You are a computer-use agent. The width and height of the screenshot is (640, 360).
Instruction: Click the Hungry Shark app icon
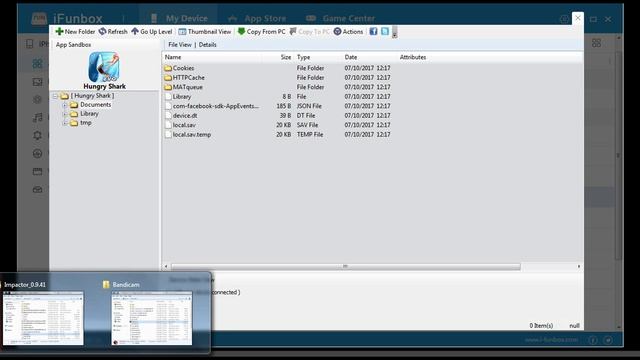[x=104, y=67]
